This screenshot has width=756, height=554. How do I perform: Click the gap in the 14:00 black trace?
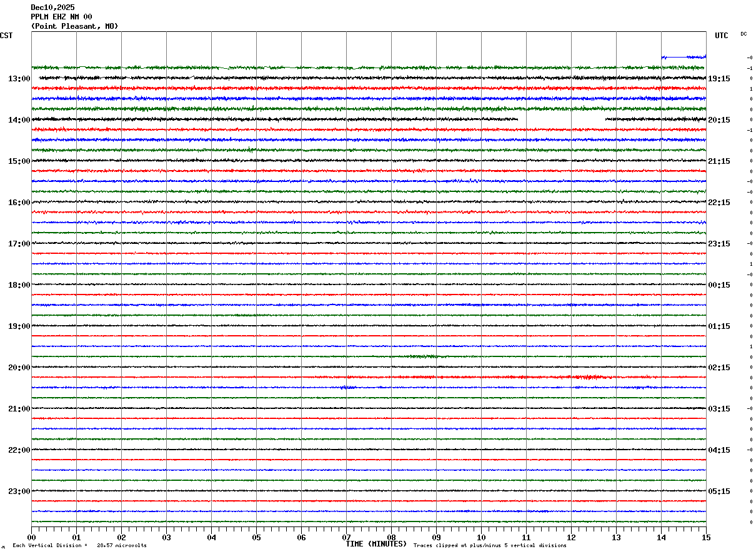coord(562,119)
